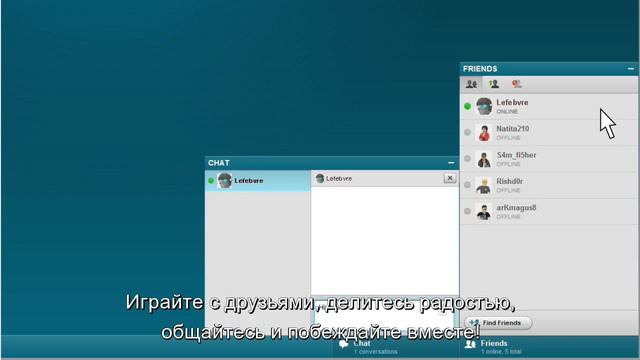The width and height of the screenshot is (640, 360).
Task: Click Lefebvre's avatar in Chat conversation list
Action: [224, 180]
